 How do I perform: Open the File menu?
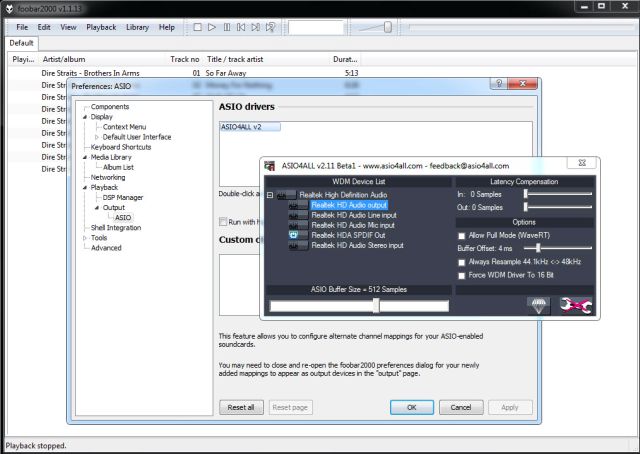22,27
